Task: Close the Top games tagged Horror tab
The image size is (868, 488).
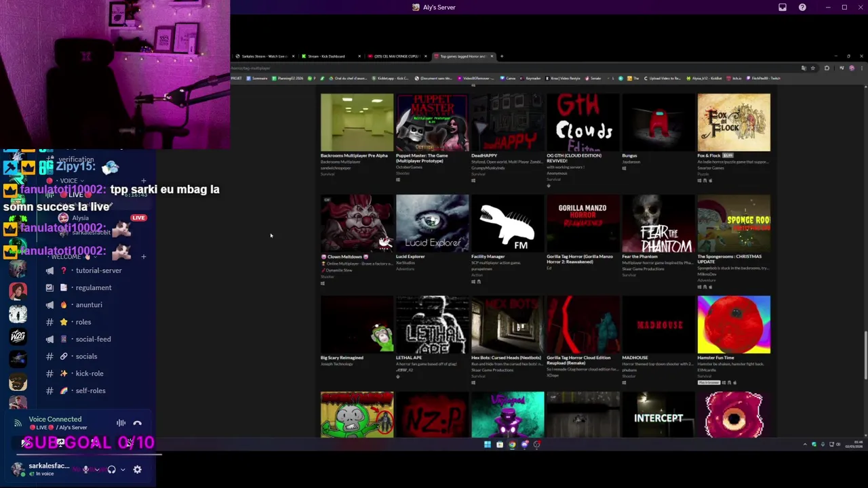Action: (492, 56)
